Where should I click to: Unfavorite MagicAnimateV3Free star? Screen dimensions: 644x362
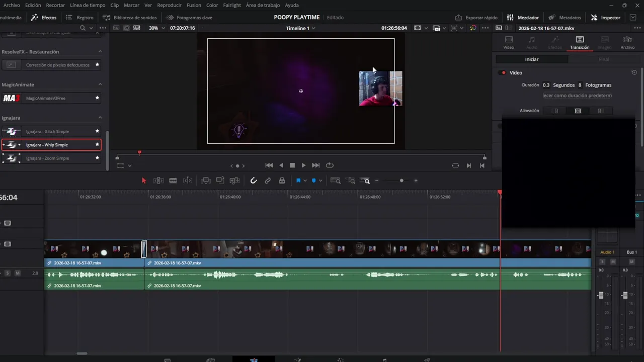point(97,98)
